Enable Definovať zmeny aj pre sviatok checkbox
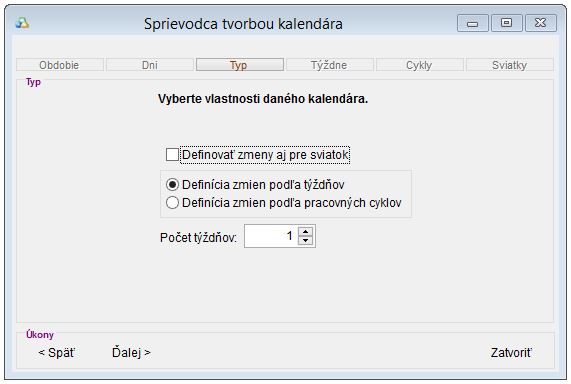Viewport: 571px width, 384px height. click(172, 154)
